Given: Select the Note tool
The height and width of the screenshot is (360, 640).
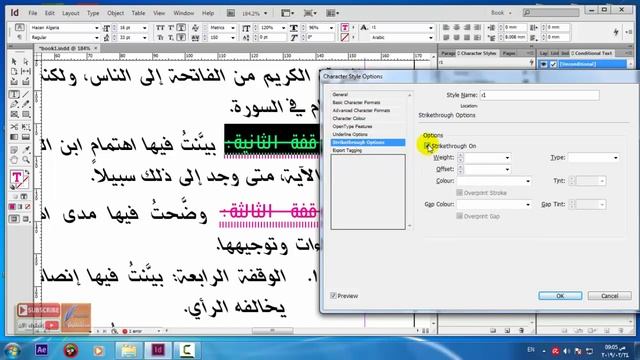Looking at the screenshot, I should click(14, 150).
